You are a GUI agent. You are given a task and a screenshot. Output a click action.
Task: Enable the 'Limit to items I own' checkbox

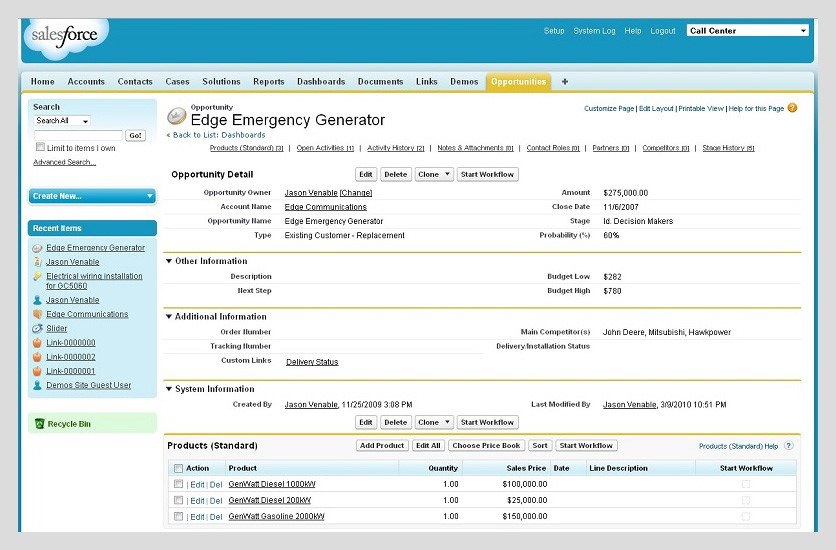(40, 148)
